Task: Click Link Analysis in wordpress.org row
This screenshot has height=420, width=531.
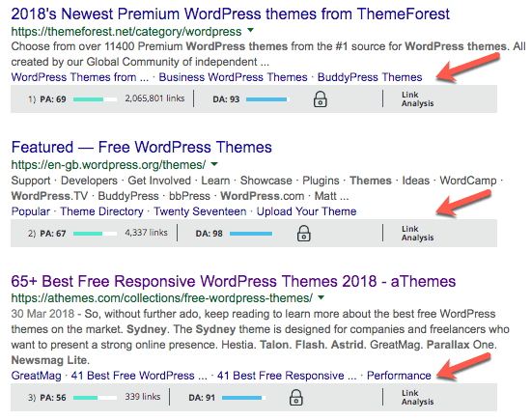Action: coord(417,234)
